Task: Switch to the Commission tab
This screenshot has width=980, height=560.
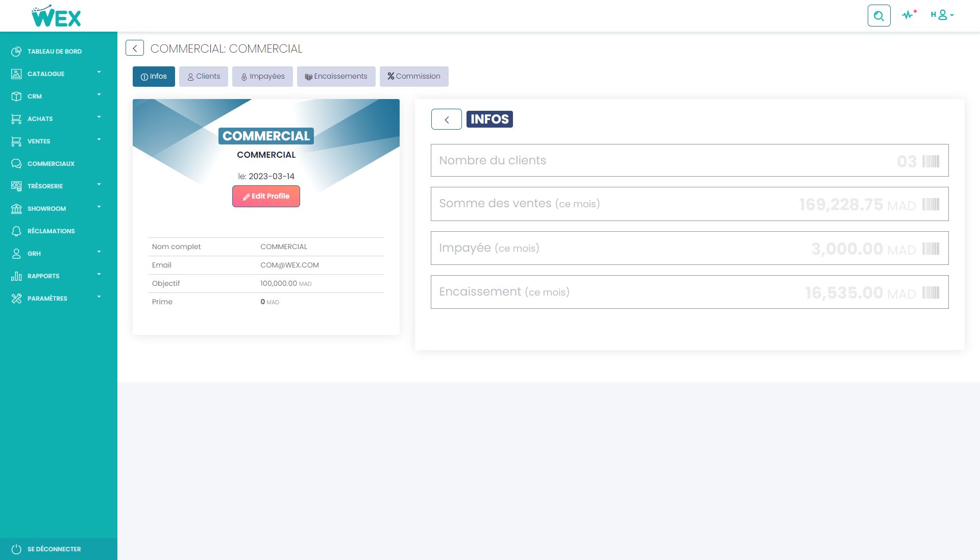Action: click(413, 76)
